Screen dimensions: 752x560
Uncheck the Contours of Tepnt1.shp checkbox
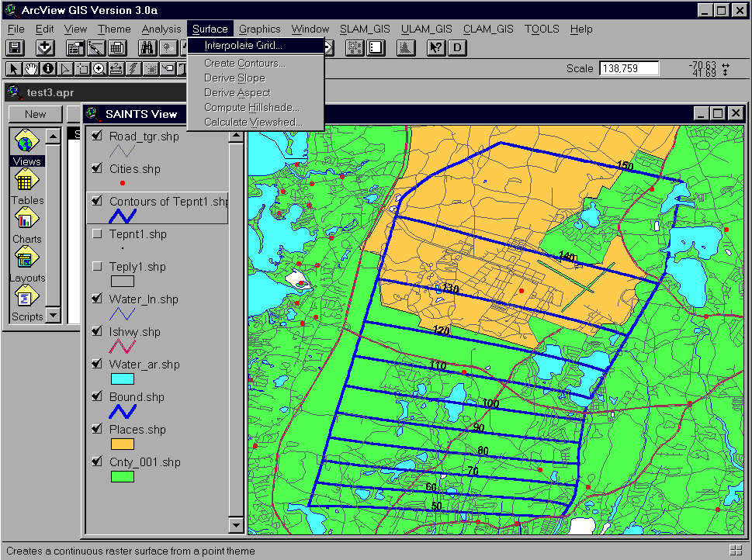[97, 201]
